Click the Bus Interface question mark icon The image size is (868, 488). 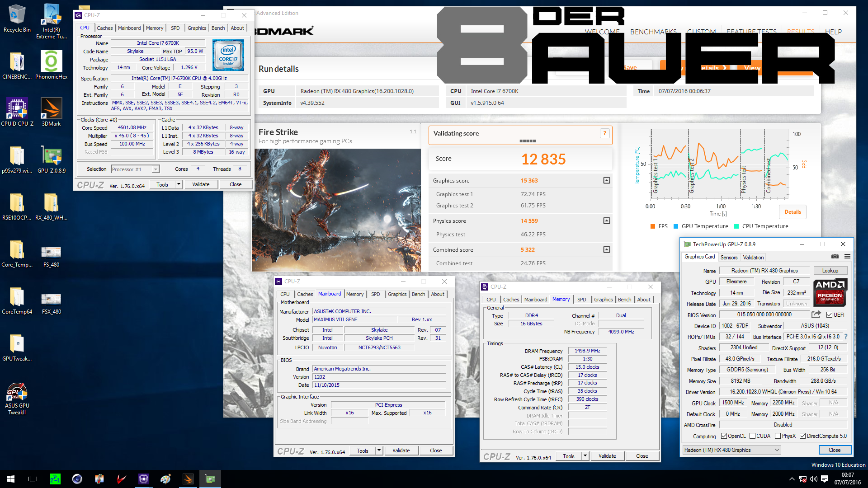point(846,337)
